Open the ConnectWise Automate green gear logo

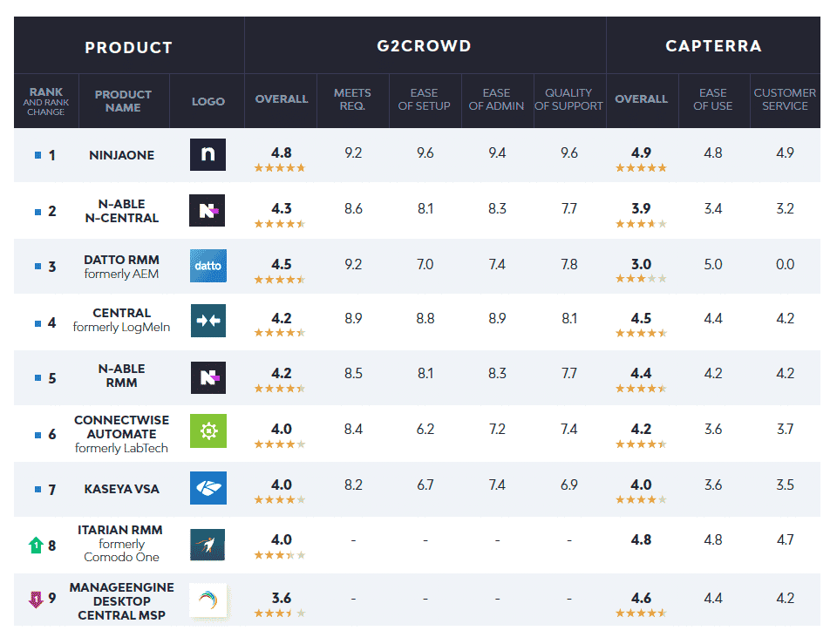pos(208,431)
